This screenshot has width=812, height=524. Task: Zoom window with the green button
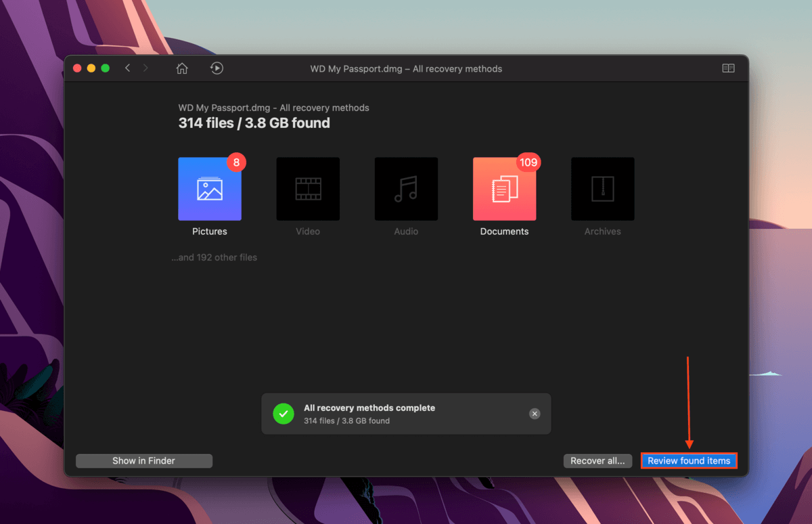coord(106,68)
